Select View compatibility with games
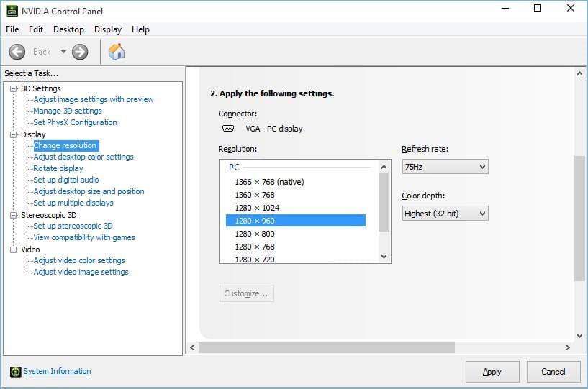588x389 pixels. click(x=84, y=237)
